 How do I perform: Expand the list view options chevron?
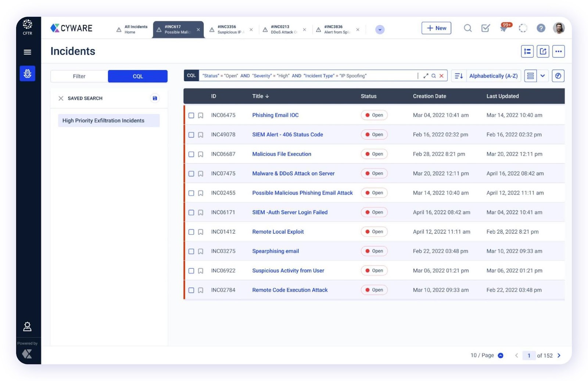point(542,76)
